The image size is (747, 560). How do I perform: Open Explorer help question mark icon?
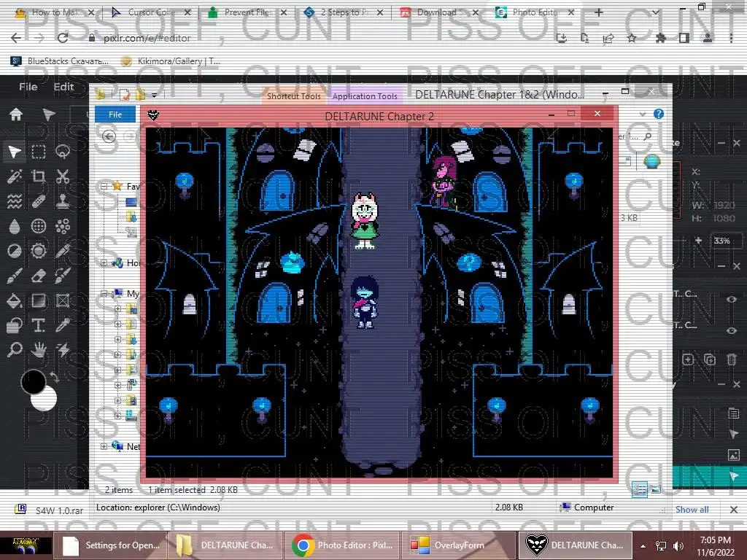click(659, 114)
